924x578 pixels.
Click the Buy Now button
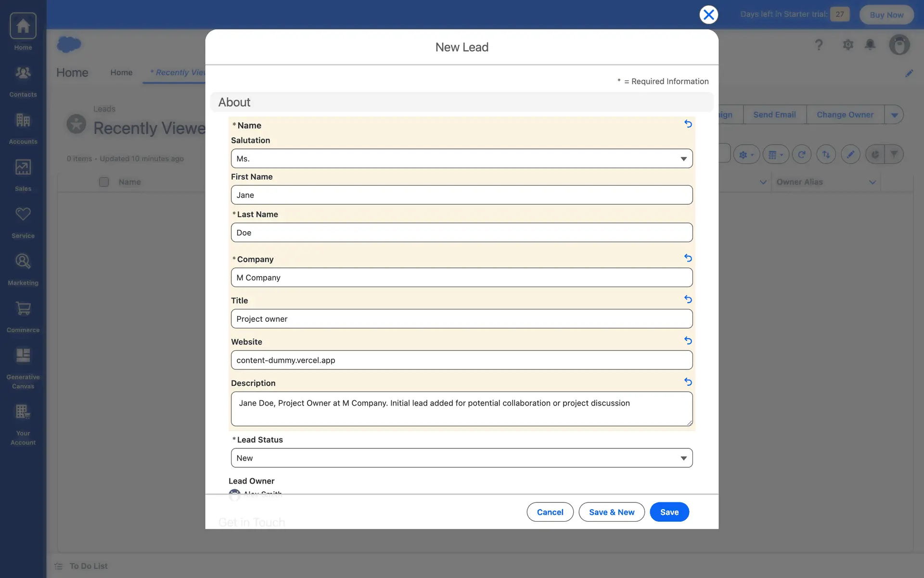886,14
